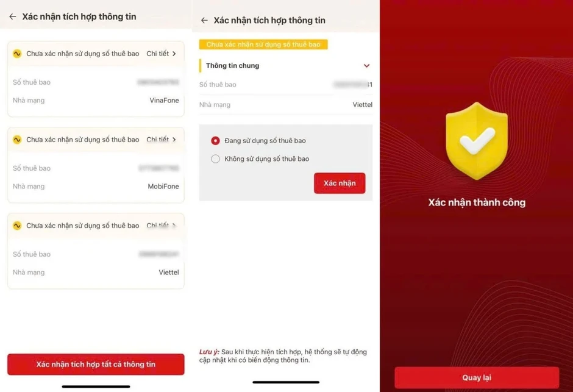Screen dimensions: 573x392
Task: Select 'Đang sử dụng số thuê bao' option
Action: click(258, 141)
